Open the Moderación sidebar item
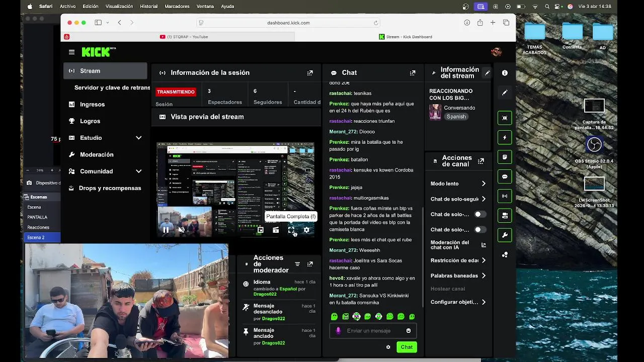 click(x=105, y=154)
